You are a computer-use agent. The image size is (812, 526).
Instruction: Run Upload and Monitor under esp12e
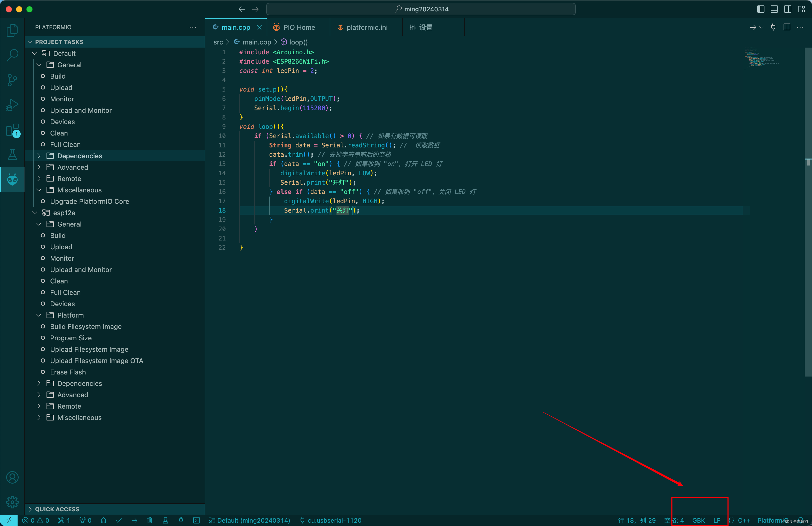click(81, 270)
